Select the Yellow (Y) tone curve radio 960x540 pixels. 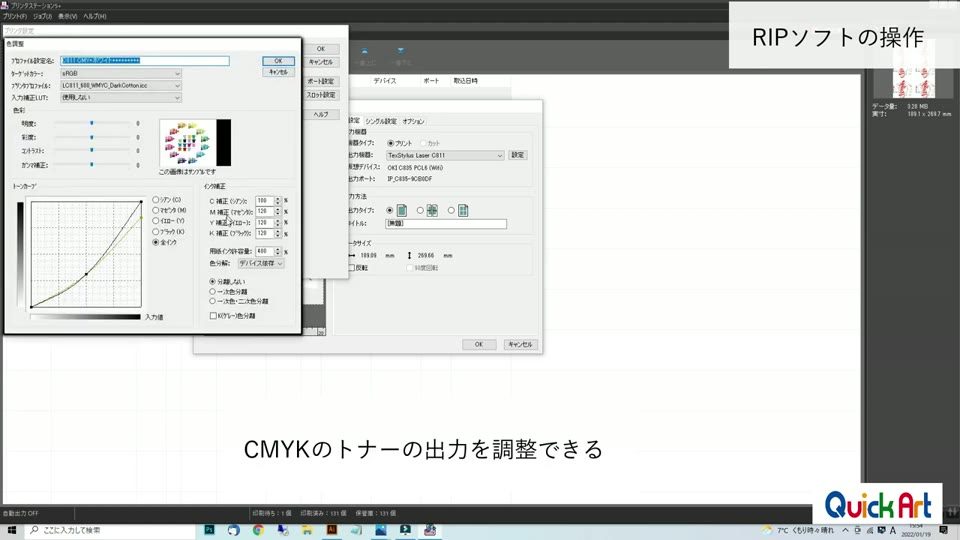tap(156, 220)
